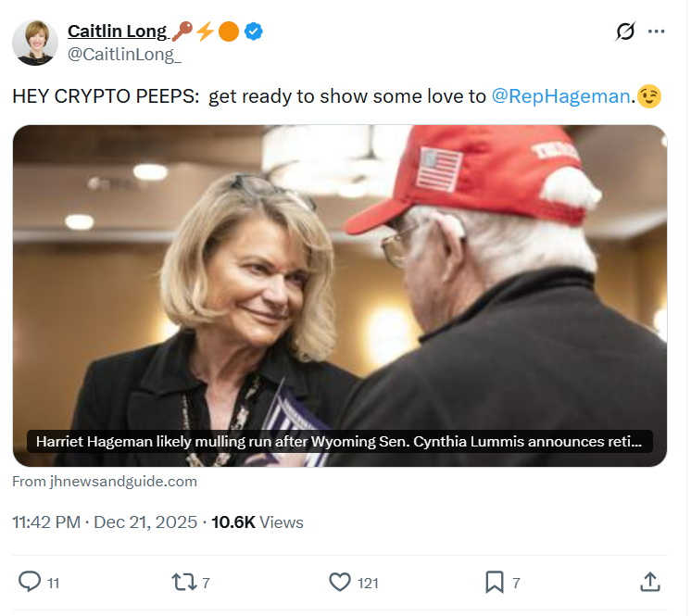Like the tweet with the heart icon
Screen dimensions: 691x616
tap(340, 582)
